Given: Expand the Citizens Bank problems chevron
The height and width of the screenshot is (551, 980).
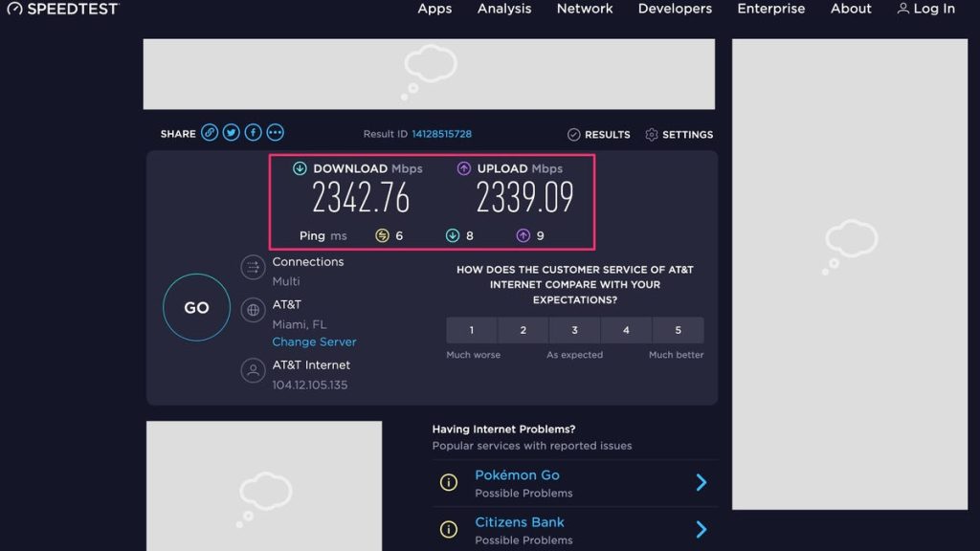Looking at the screenshot, I should coord(702,530).
